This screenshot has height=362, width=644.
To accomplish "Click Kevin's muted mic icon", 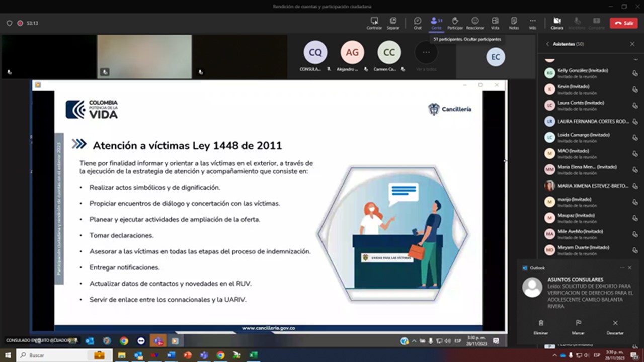I will 635,89.
